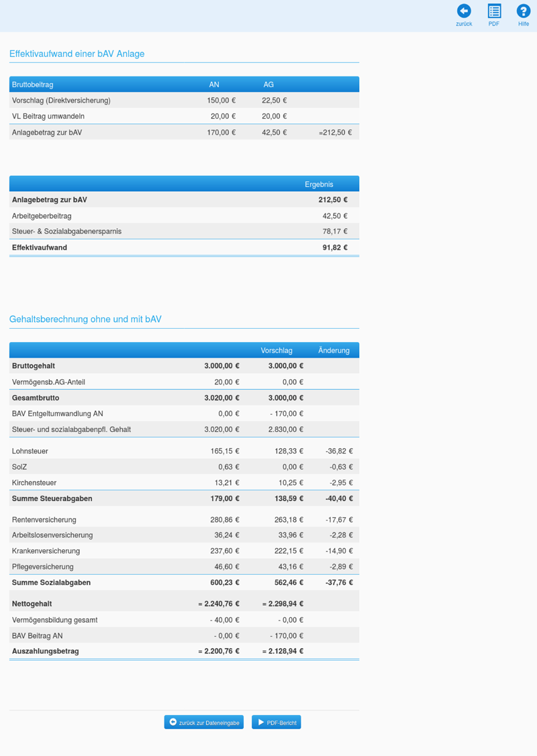Select the Nettogehalt row
537x756 pixels.
pyautogui.click(x=185, y=604)
